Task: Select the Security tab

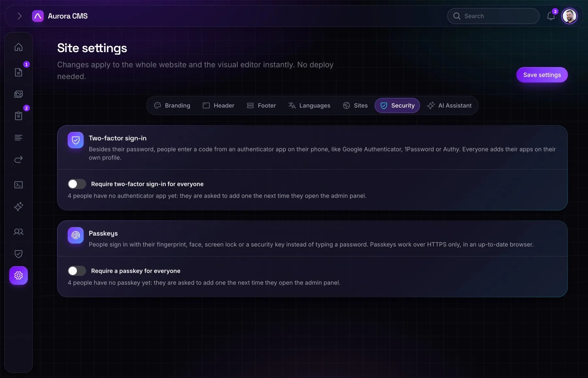Action: pyautogui.click(x=397, y=106)
